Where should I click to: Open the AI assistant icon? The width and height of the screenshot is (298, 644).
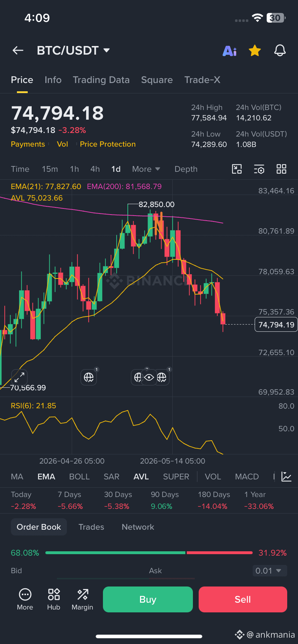(230, 51)
